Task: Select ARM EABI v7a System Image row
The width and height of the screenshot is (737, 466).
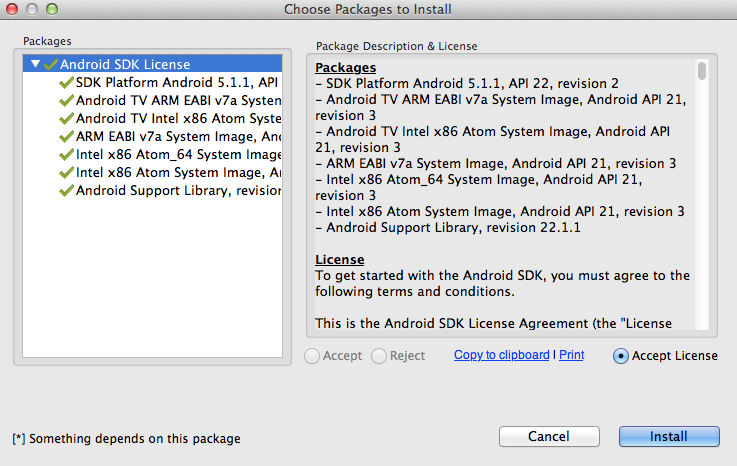Action: (152, 136)
